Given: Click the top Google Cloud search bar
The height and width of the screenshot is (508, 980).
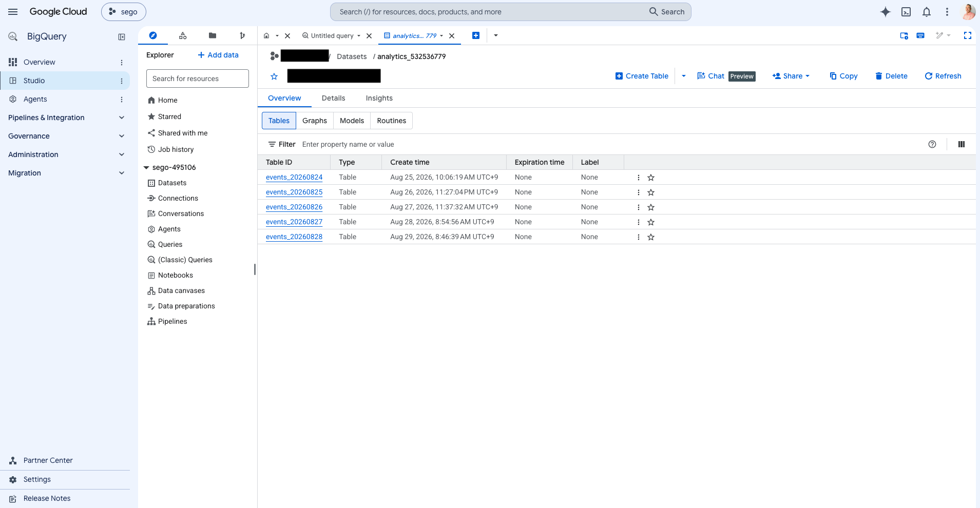Looking at the screenshot, I should (511, 12).
